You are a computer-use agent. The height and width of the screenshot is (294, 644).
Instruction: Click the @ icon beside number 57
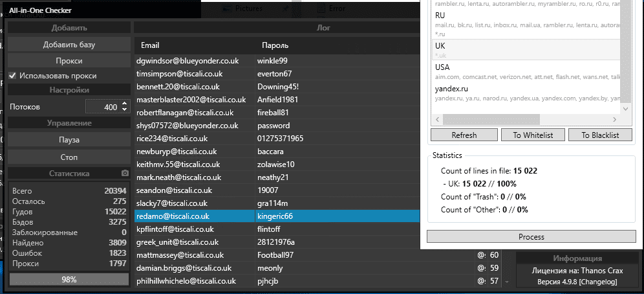point(481,281)
